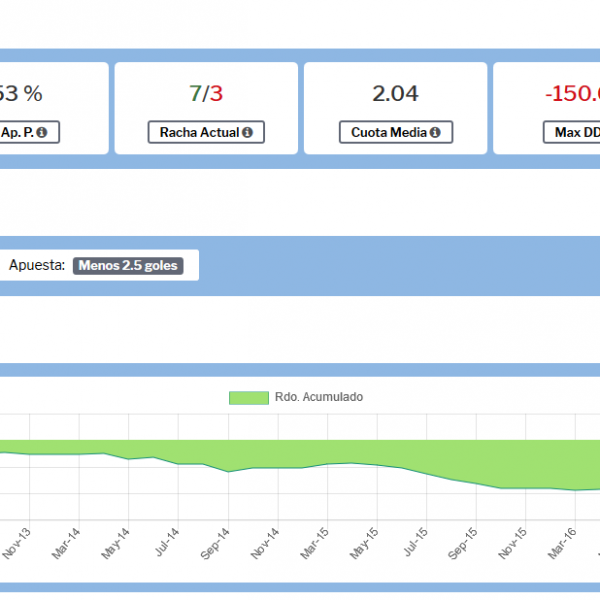Click the Mar-14 axis label
Viewport: 600px width, 600px height.
tap(66, 543)
